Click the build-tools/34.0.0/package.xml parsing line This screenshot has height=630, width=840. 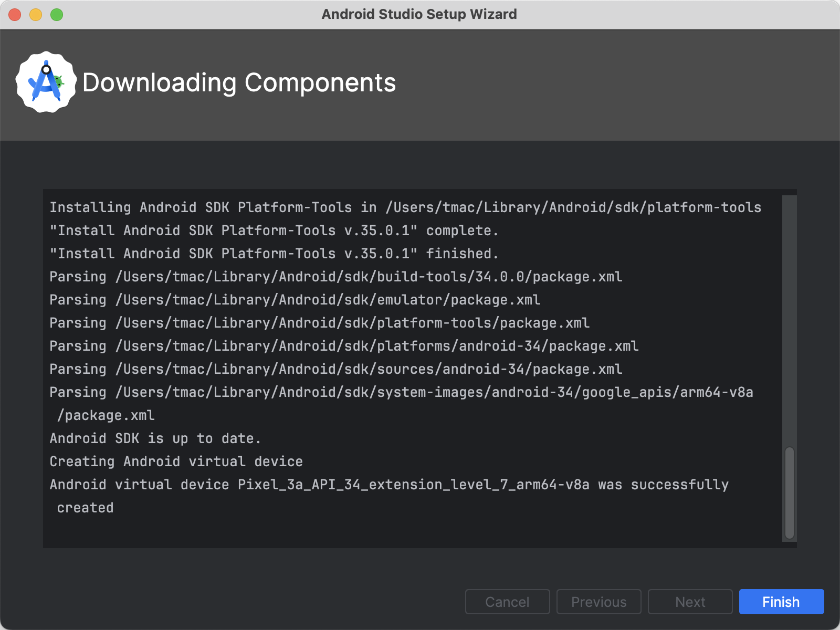point(336,277)
